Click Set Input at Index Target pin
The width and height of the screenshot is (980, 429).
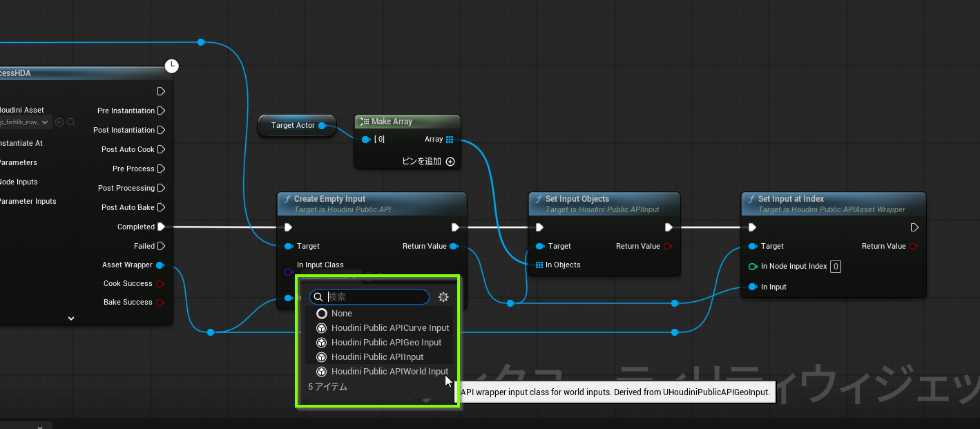tap(752, 247)
